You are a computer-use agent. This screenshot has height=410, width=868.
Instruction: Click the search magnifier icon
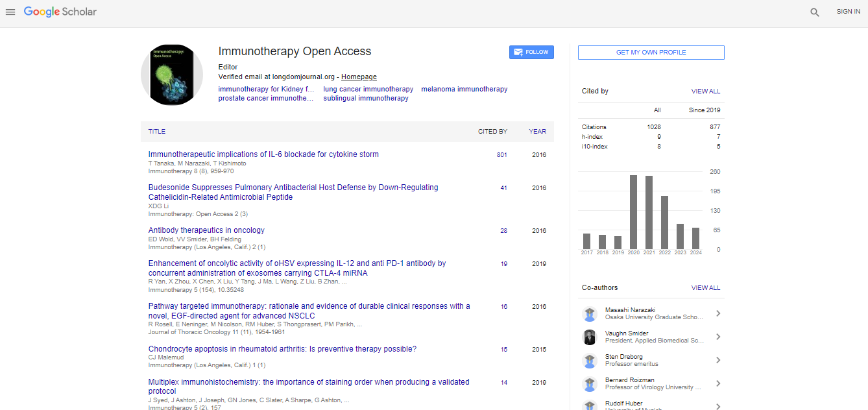pyautogui.click(x=814, y=12)
